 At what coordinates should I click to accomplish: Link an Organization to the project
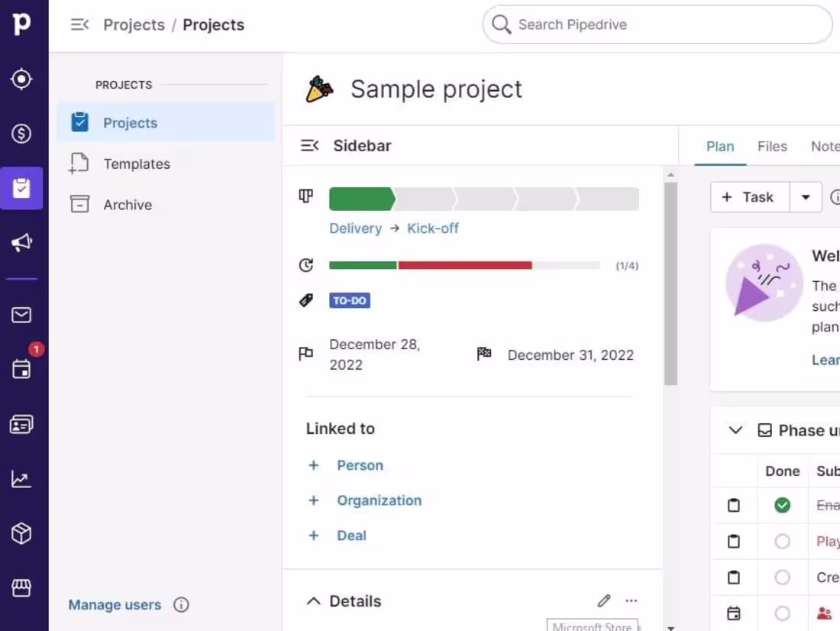379,500
